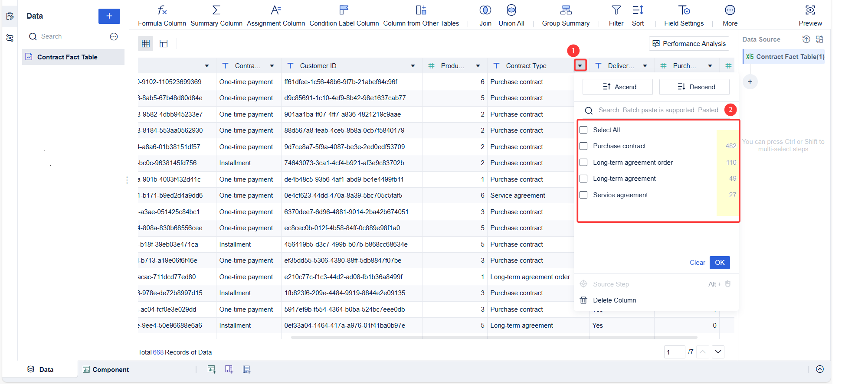The image size is (868, 384).
Task: Check the Purchase contract filter checkbox
Action: point(584,146)
